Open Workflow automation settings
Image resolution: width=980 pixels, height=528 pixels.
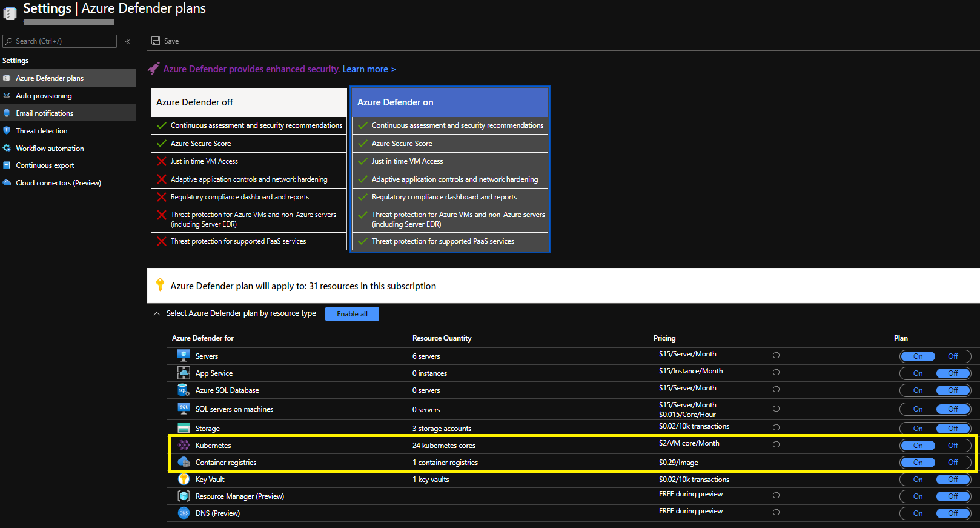pos(68,148)
